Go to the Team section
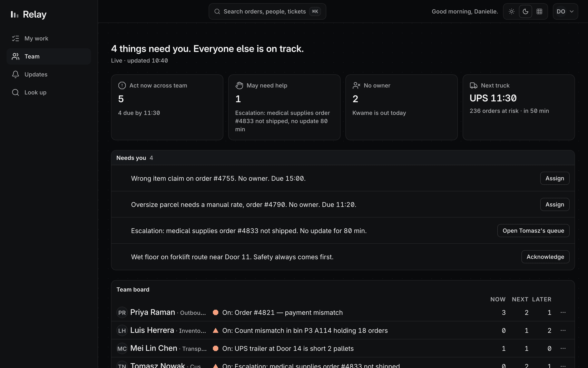The height and width of the screenshot is (368, 588). (x=49, y=56)
